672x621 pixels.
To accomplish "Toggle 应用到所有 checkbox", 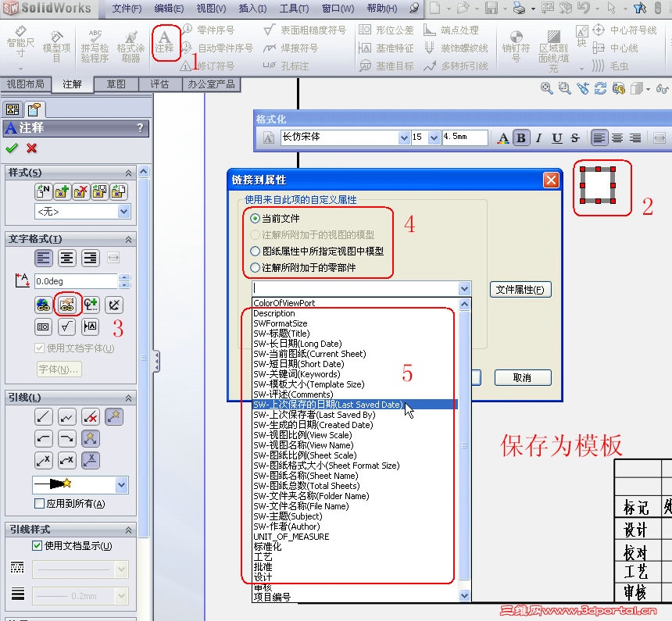I will (39, 504).
